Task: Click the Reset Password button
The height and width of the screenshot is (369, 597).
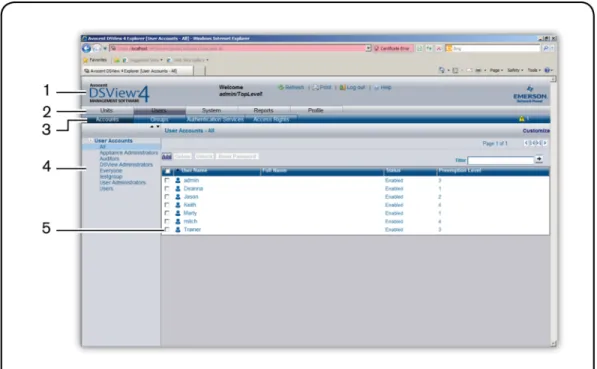Action: [237, 157]
